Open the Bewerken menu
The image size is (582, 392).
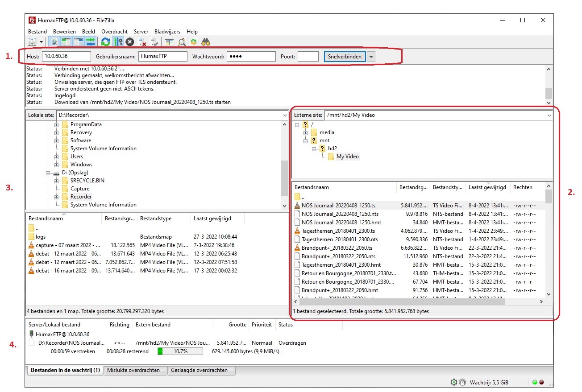(64, 32)
